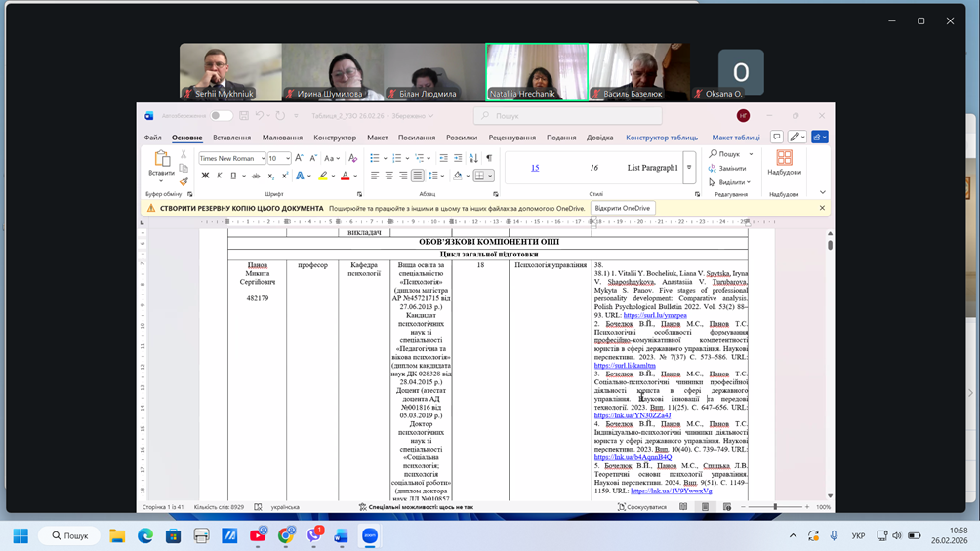Expand the styles gallery list
This screenshot has width=980, height=551.
(689, 168)
